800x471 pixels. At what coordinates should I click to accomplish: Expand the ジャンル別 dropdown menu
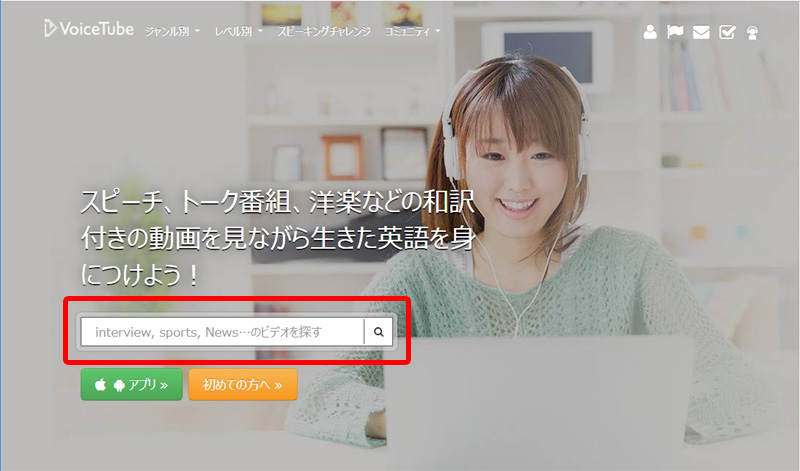click(x=174, y=31)
